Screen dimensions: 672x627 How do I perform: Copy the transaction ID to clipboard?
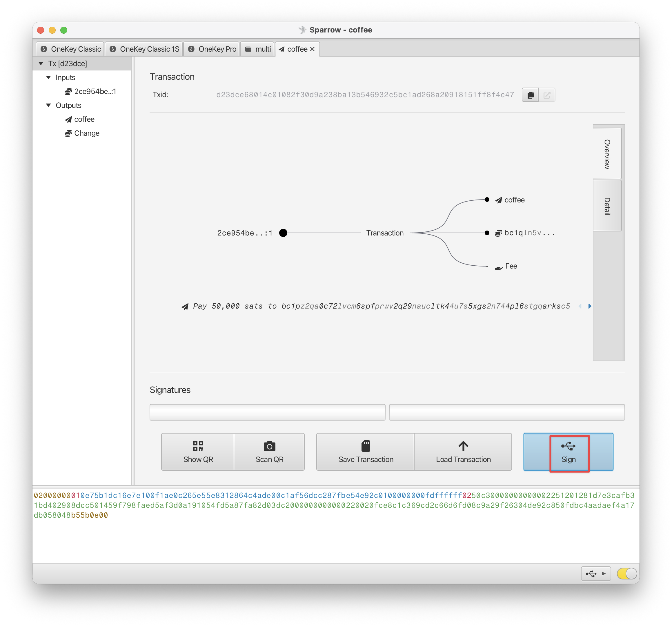pos(530,95)
